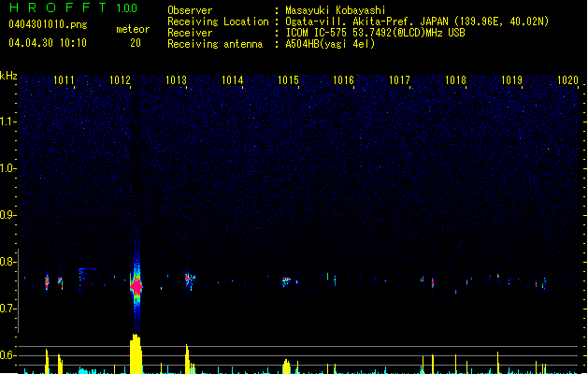Click the HROFFT 1.0.0 title text
The image size is (588, 374).
coord(73,7)
